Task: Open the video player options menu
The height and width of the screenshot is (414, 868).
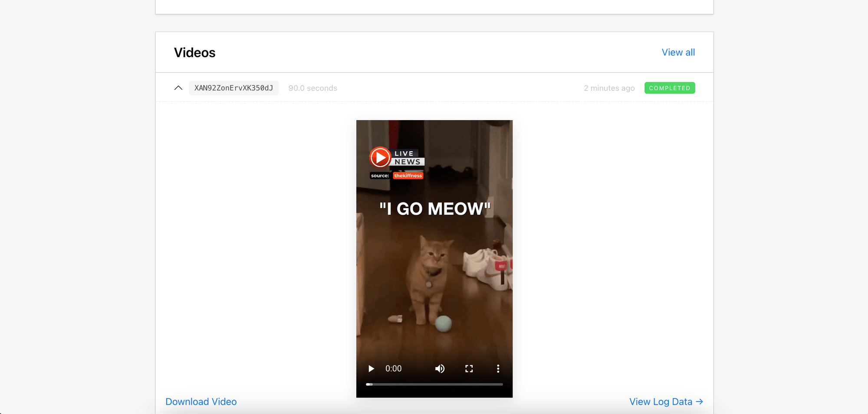Action: [x=498, y=368]
